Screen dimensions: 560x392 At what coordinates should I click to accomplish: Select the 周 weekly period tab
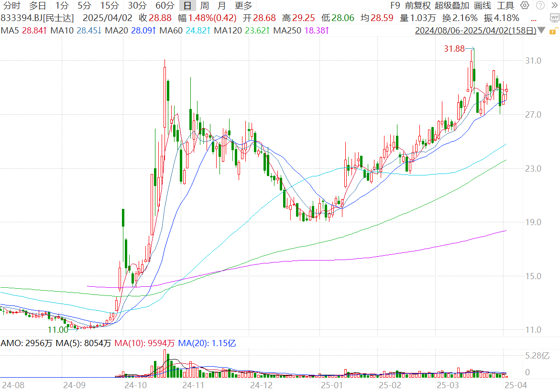pyautogui.click(x=204, y=5)
